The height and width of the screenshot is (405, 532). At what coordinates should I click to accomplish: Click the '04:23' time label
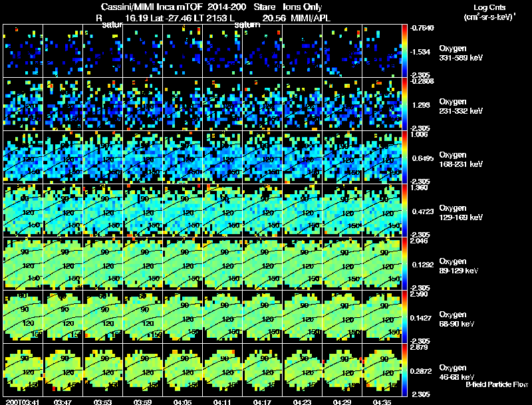[x=302, y=402]
